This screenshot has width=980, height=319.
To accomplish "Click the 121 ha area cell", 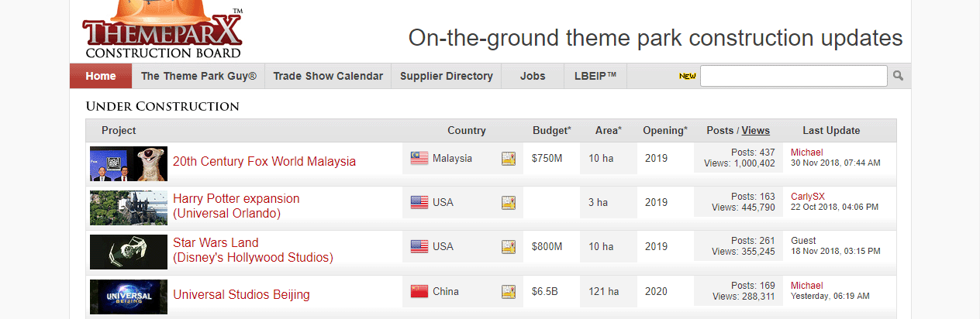I will [604, 292].
